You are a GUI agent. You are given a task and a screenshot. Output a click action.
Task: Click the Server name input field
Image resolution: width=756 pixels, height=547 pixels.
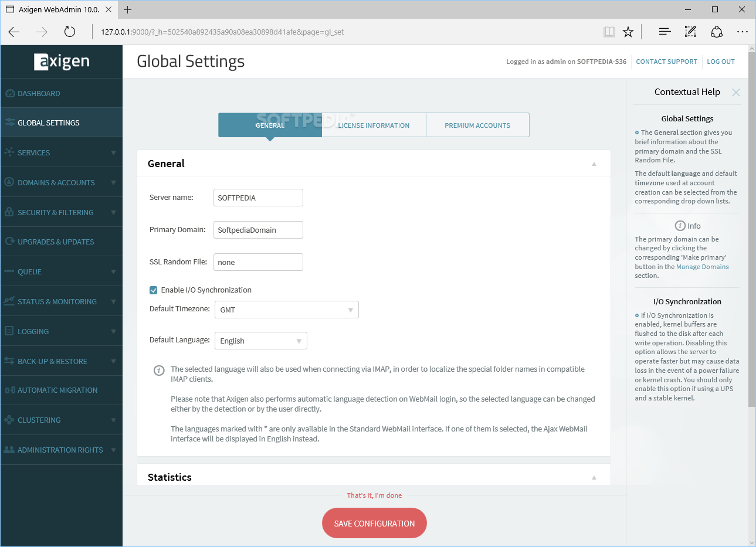[258, 198]
